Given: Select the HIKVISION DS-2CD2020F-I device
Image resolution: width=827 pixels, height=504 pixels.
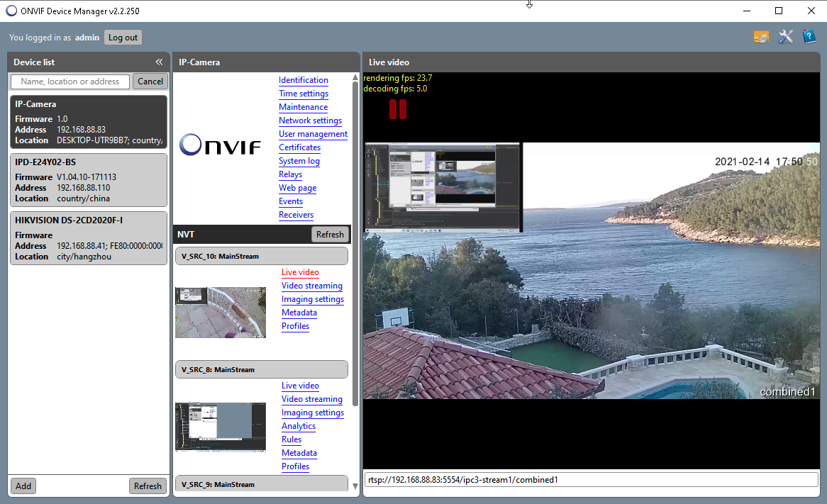Looking at the screenshot, I should (x=89, y=238).
